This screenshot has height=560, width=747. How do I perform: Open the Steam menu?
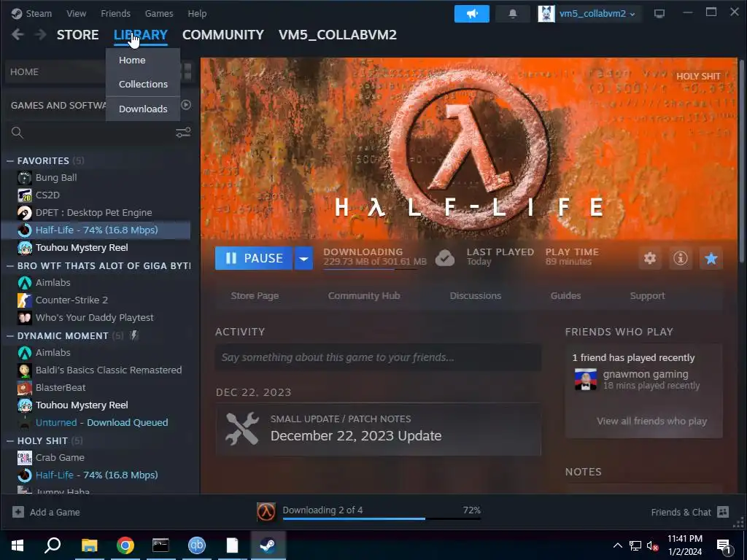click(x=39, y=13)
